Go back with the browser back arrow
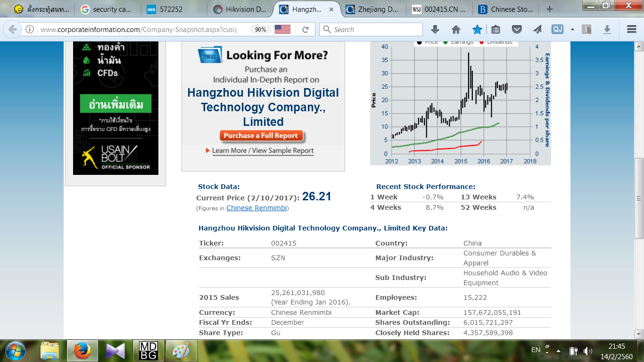Screen dimensions: 644x362 tap(13, 29)
